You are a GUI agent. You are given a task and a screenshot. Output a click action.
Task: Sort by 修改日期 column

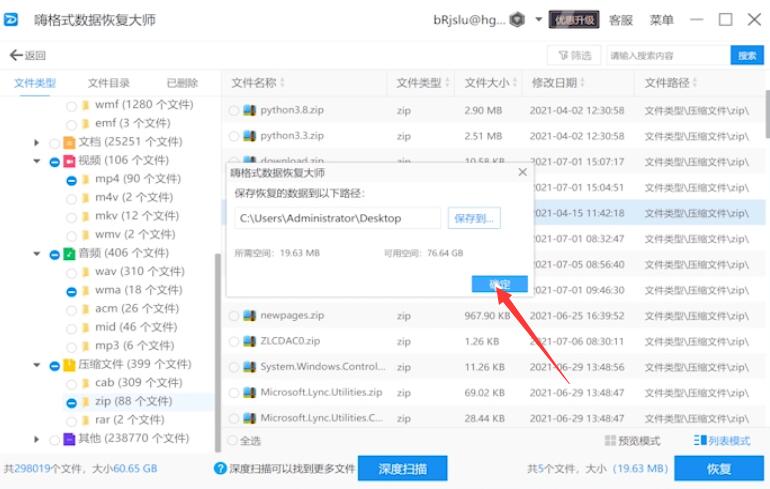click(x=558, y=82)
